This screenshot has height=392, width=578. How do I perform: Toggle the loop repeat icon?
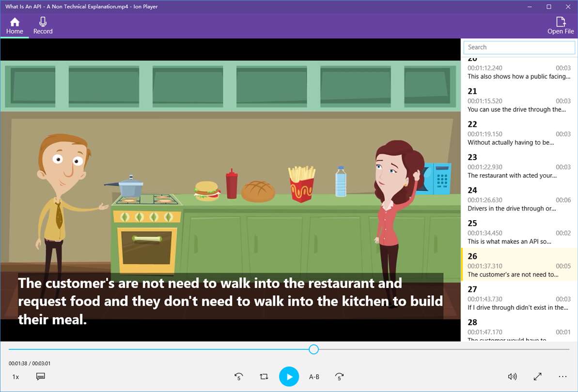click(x=264, y=377)
